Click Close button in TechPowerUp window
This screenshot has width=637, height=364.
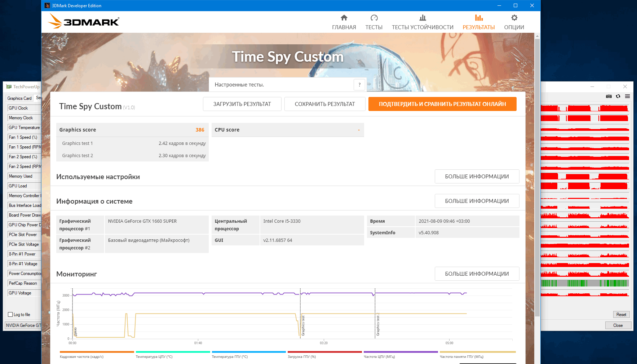(x=618, y=325)
